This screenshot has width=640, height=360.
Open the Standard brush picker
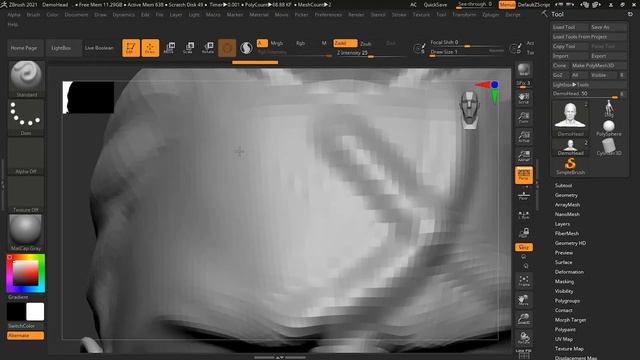tap(26, 79)
